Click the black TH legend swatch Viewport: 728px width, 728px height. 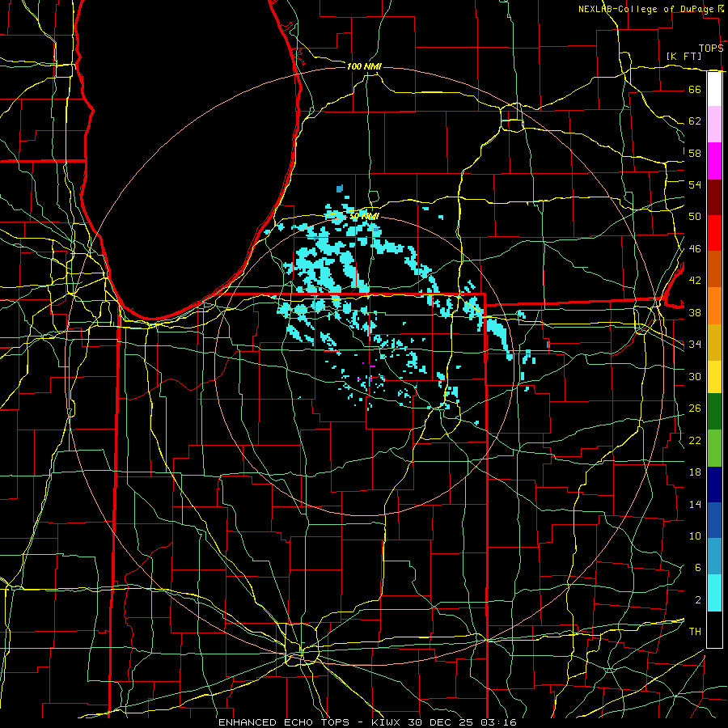coord(714,629)
